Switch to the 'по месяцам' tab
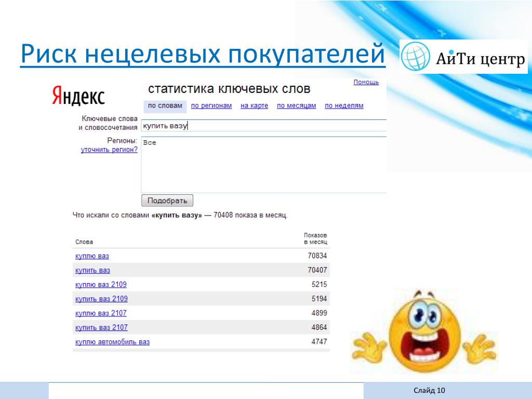The image size is (532, 399). pyautogui.click(x=296, y=106)
